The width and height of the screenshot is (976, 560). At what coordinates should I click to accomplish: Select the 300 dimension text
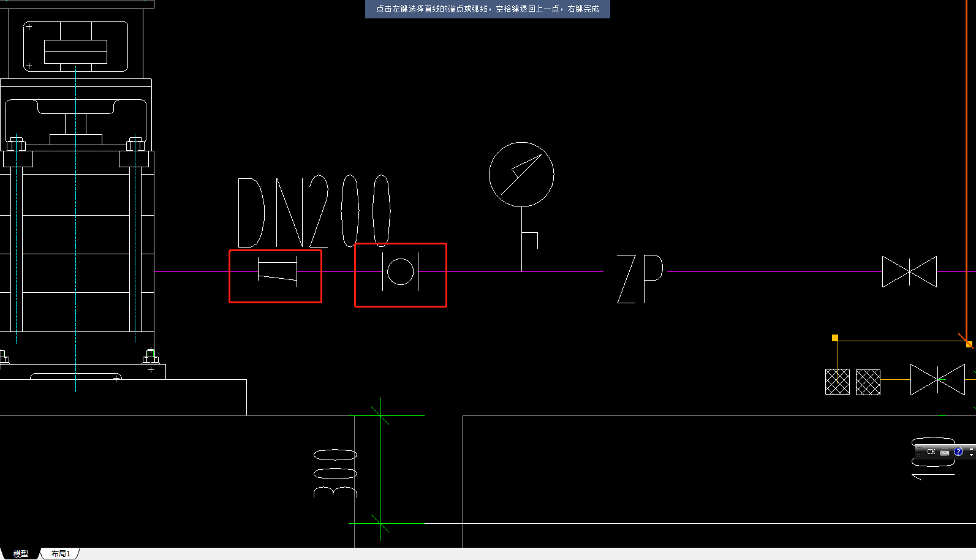(x=335, y=474)
